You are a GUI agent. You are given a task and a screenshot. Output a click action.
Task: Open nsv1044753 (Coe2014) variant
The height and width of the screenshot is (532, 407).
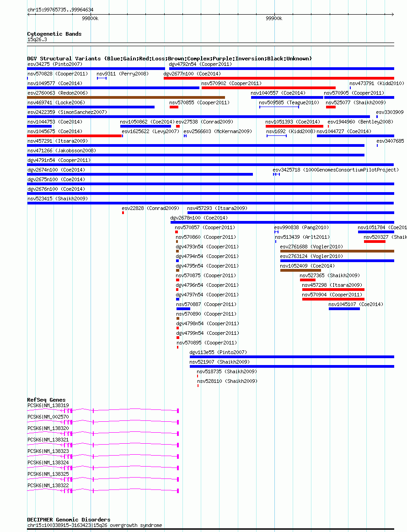click(54, 122)
